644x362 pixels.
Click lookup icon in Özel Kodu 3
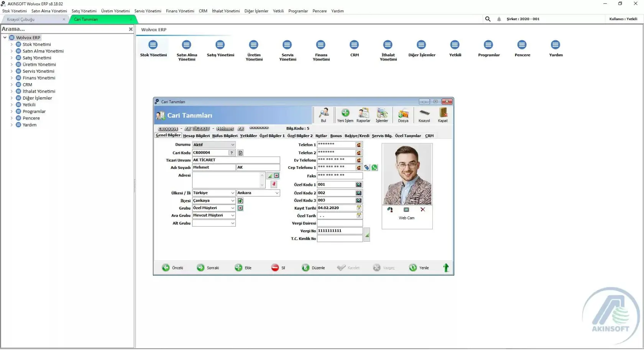pyautogui.click(x=359, y=200)
